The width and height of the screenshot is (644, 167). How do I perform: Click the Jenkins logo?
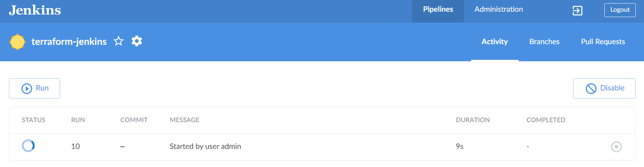pos(35,10)
